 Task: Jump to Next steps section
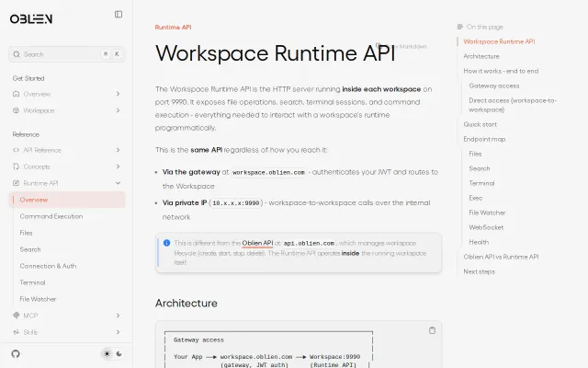click(480, 271)
